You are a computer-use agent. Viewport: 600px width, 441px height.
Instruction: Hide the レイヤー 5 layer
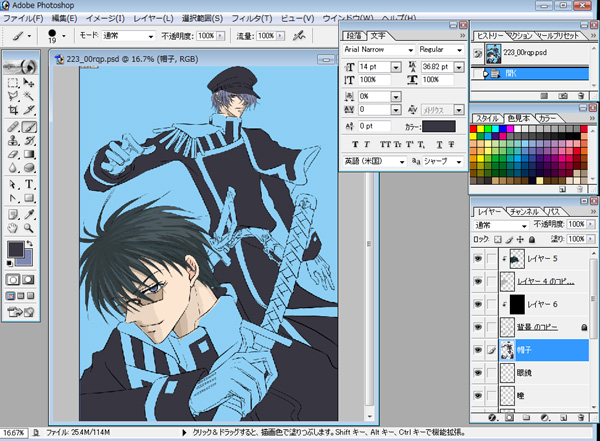tap(478, 259)
